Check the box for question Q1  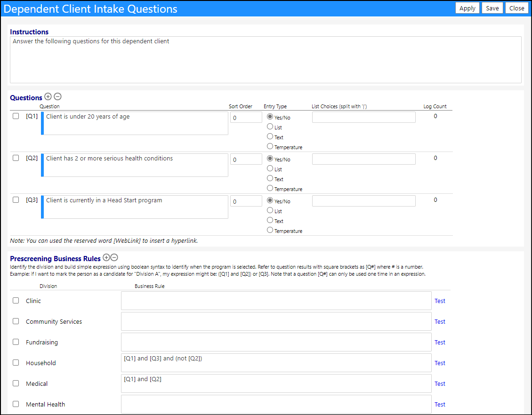click(x=16, y=116)
